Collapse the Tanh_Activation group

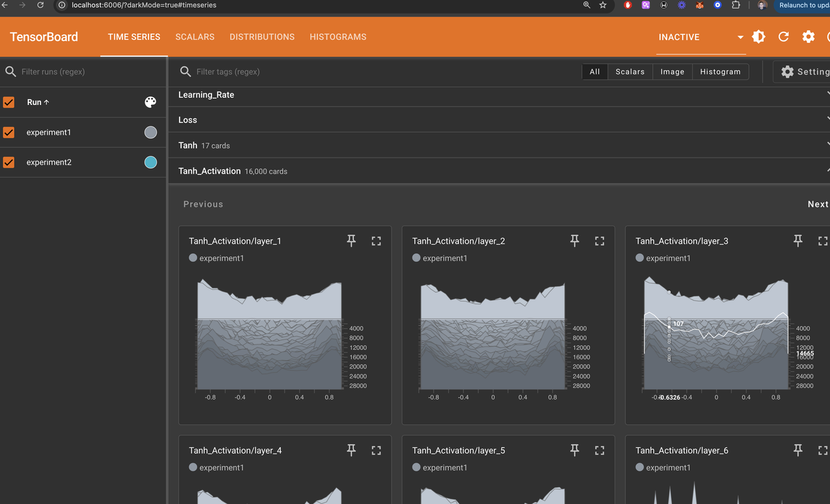point(499,171)
